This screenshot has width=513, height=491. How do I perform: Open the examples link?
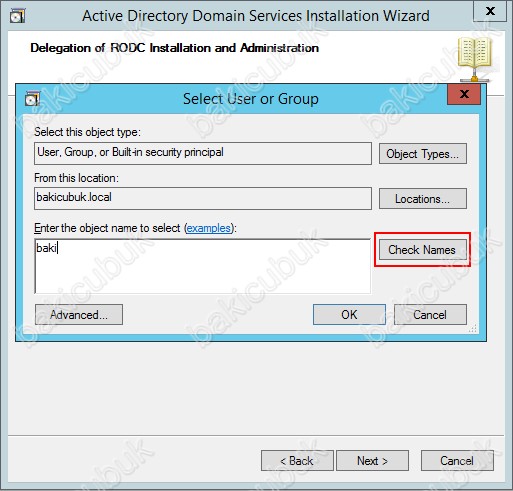[x=208, y=228]
